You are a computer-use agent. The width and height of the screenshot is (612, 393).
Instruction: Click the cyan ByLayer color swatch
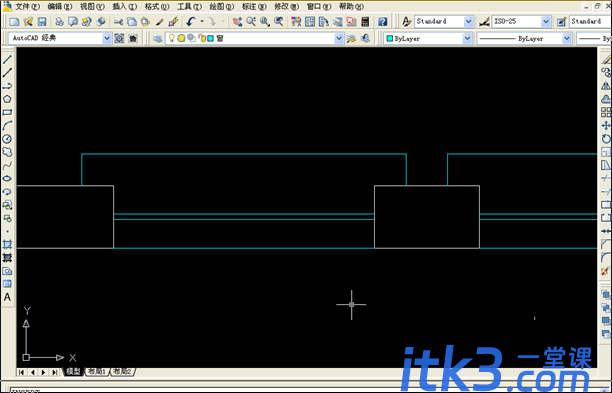tap(390, 38)
